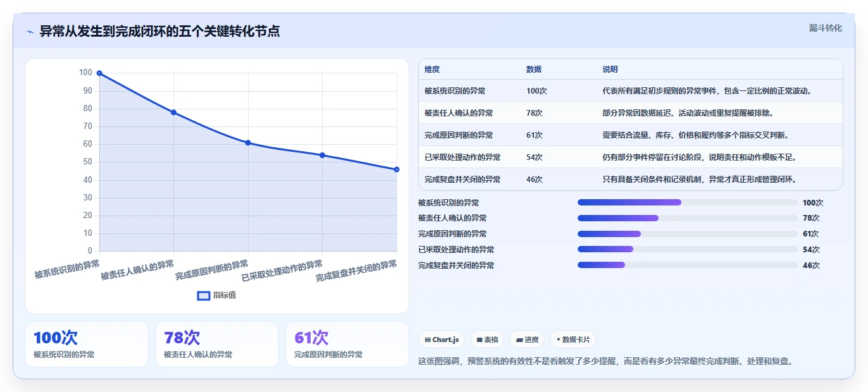
Task: Click the 说明 column header
Action: tap(610, 70)
